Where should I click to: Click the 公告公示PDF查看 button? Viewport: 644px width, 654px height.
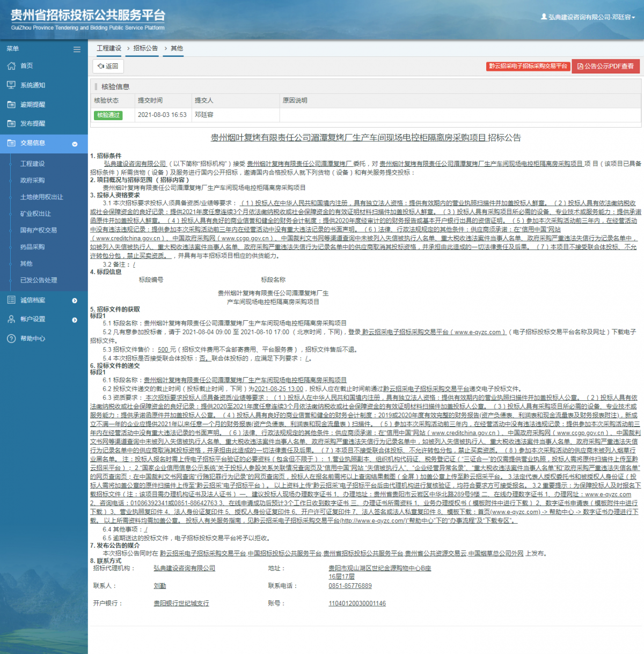[605, 67]
